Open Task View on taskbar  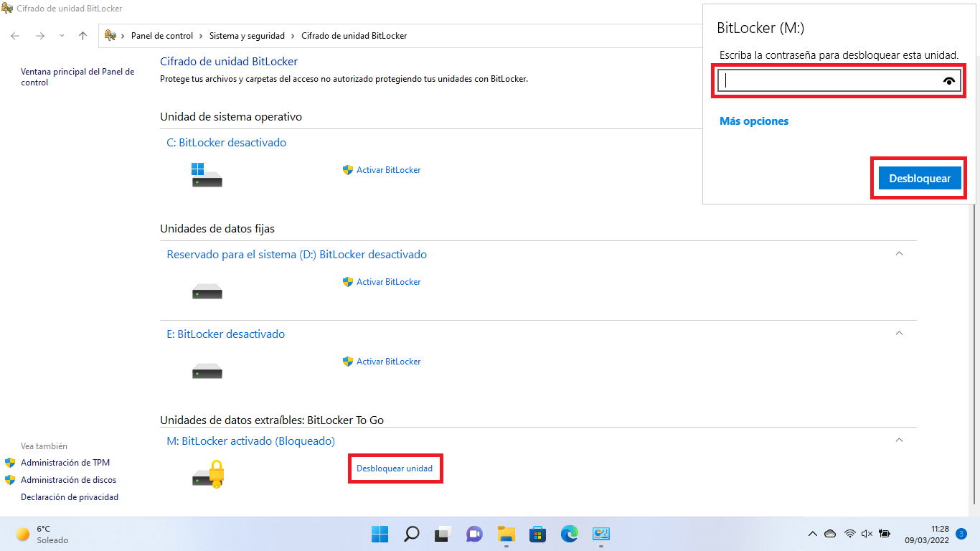click(x=443, y=534)
